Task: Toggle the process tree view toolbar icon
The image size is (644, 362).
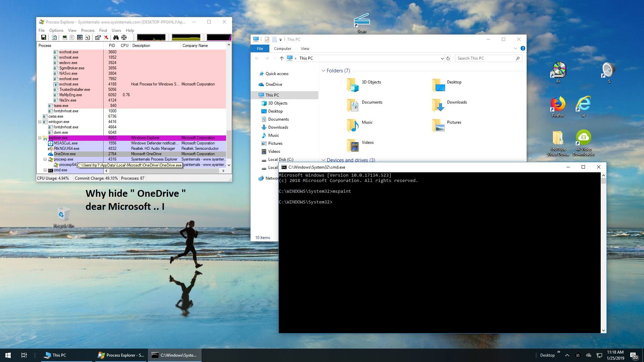Action: (x=72, y=38)
